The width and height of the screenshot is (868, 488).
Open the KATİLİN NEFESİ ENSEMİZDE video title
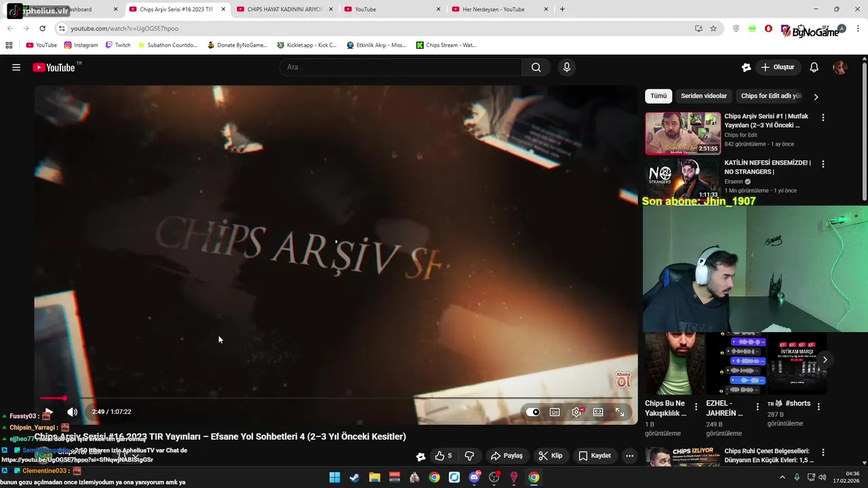click(x=767, y=167)
